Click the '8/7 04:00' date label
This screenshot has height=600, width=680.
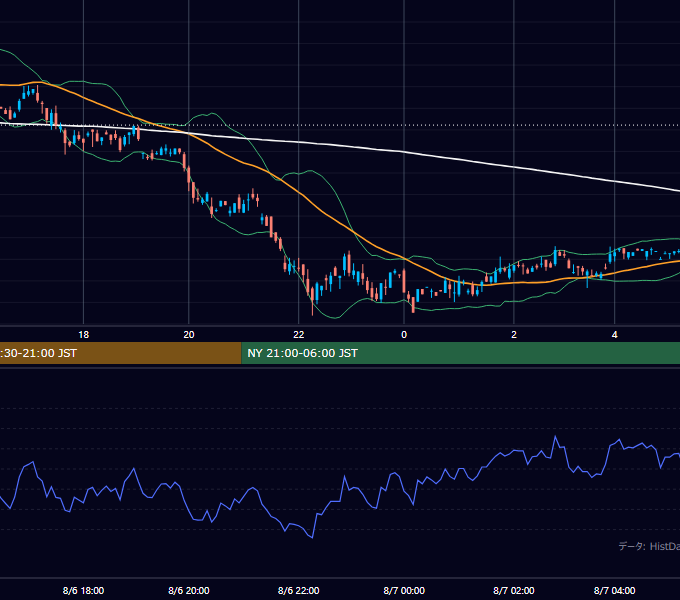tap(615, 590)
